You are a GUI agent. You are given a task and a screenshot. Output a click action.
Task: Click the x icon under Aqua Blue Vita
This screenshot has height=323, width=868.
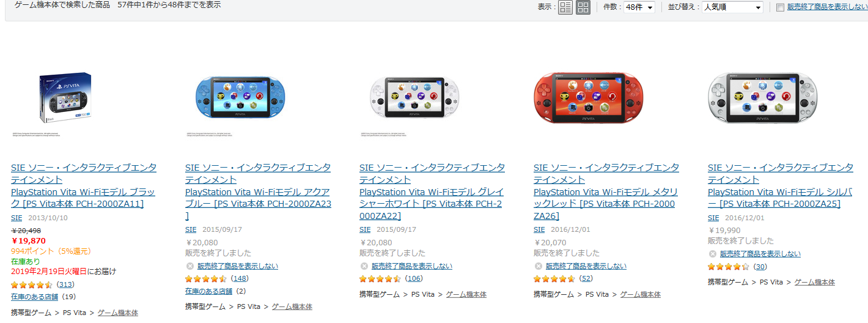(x=189, y=266)
